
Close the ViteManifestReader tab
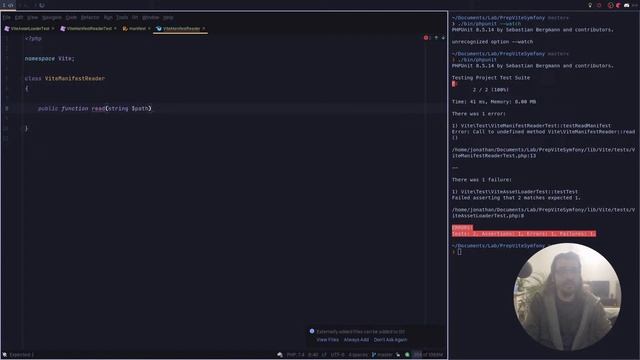click(x=203, y=29)
